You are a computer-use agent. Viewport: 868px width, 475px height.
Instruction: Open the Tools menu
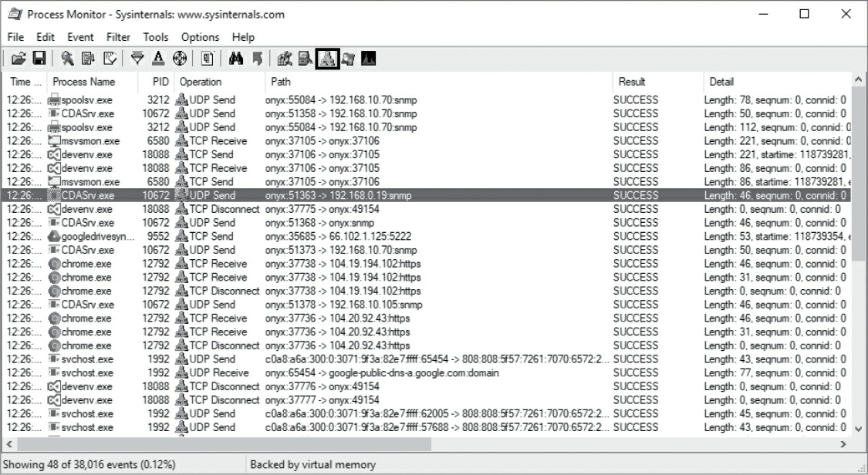pos(156,37)
